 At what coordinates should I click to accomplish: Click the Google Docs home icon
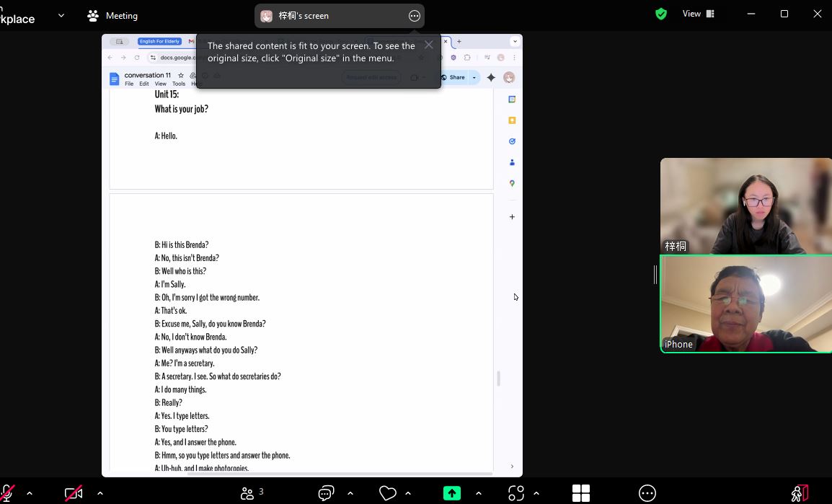tap(114, 79)
